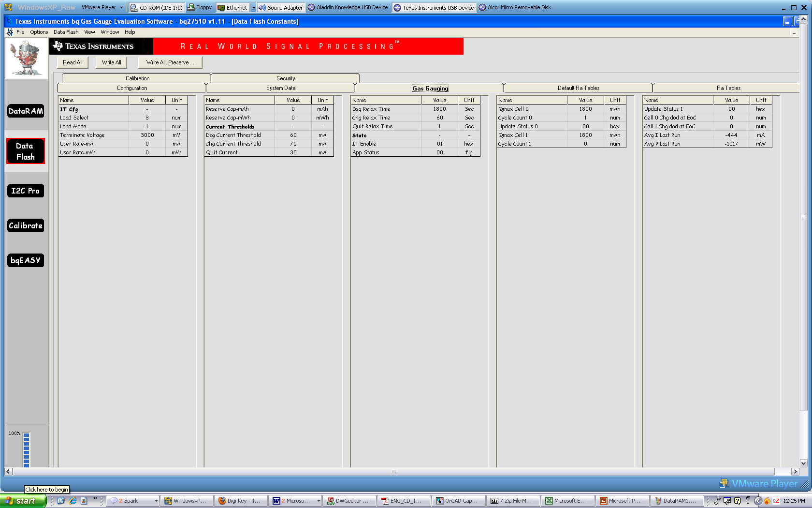812x508 pixels.
Task: Click the Windows start button
Action: 23,501
